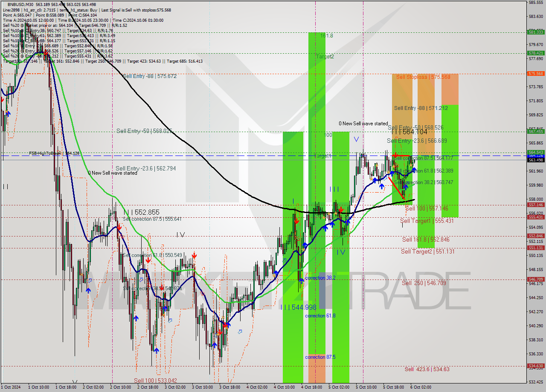
Task: Select the '6 Oct 02:00' time axis label
Action: (421, 387)
